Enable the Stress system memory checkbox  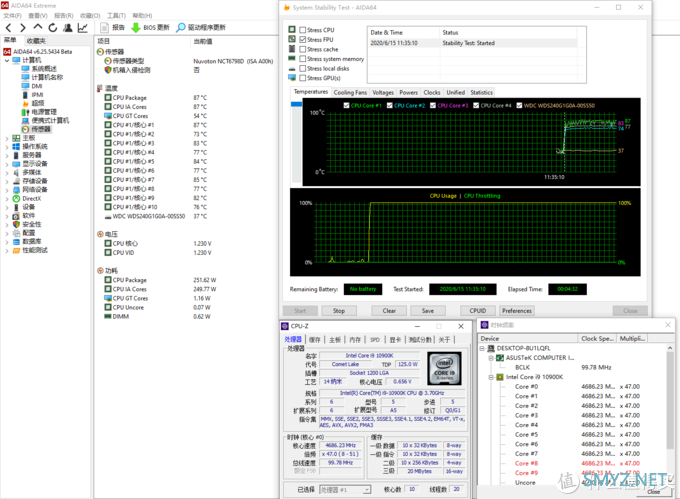pos(303,59)
